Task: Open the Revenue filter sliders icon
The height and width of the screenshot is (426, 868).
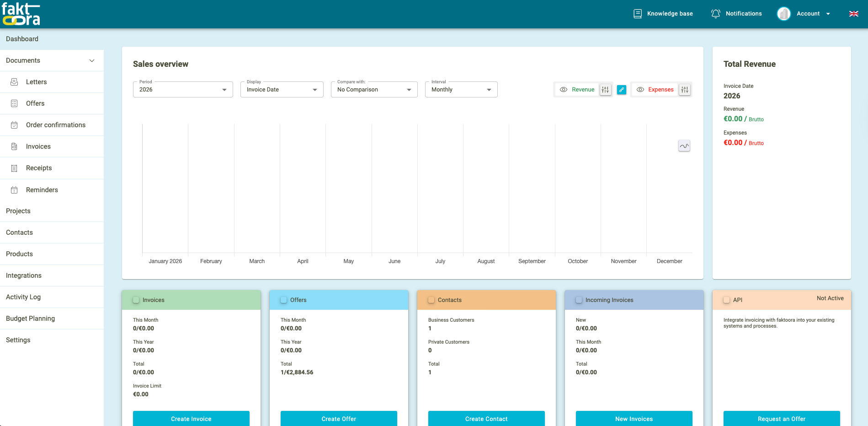Action: 605,89
